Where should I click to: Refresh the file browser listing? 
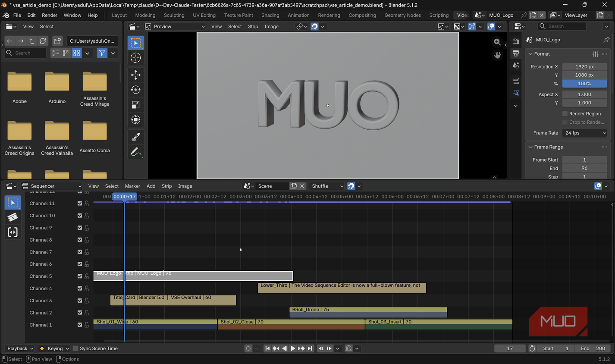pos(43,41)
